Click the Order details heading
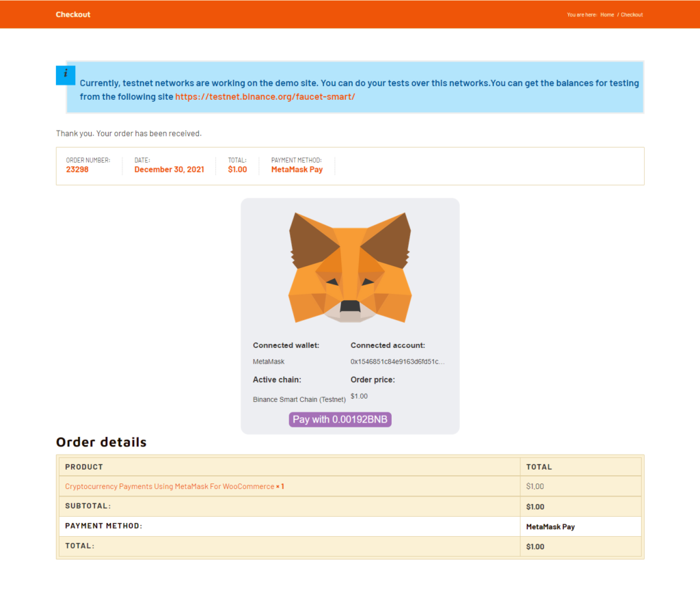The width and height of the screenshot is (700, 614). (x=101, y=442)
